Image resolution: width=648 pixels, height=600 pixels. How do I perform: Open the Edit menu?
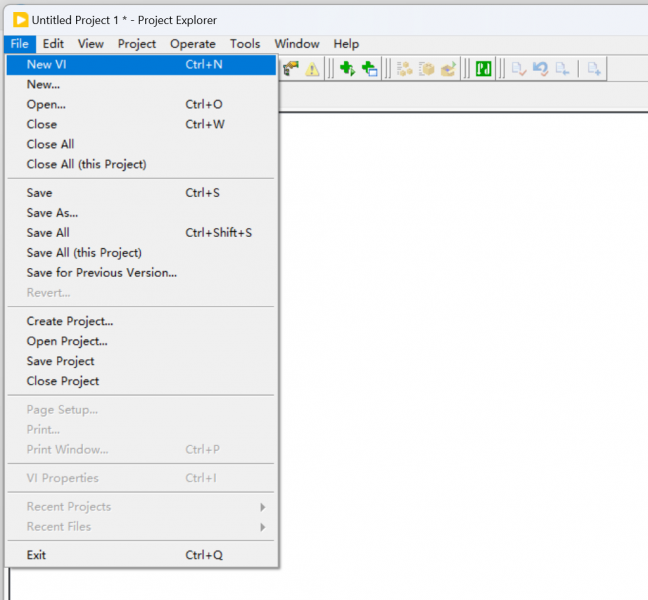[x=53, y=44]
